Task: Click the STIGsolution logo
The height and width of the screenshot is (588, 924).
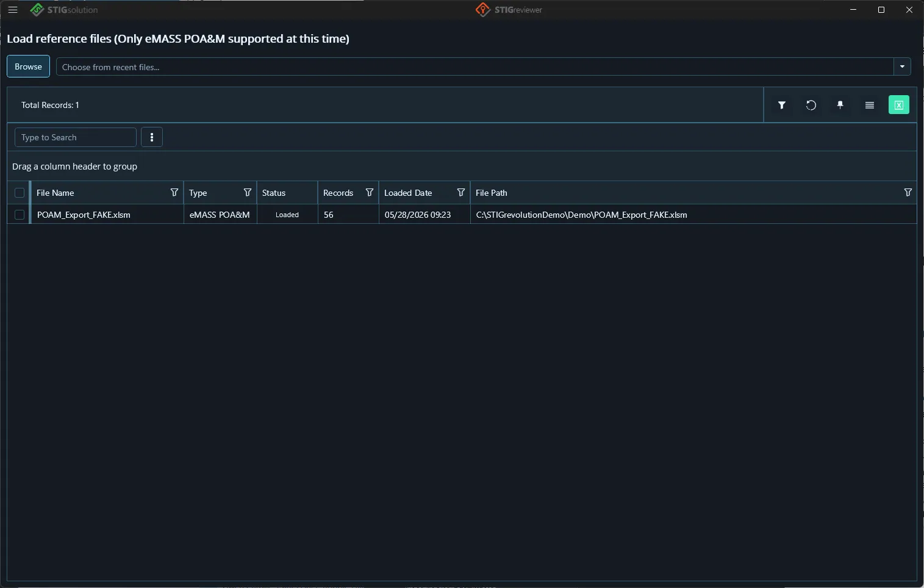Action: point(64,10)
